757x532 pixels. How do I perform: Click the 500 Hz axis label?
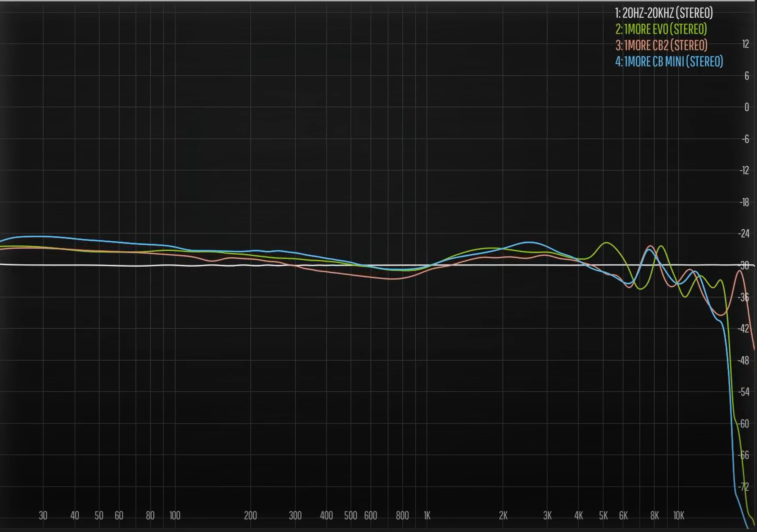click(x=351, y=516)
